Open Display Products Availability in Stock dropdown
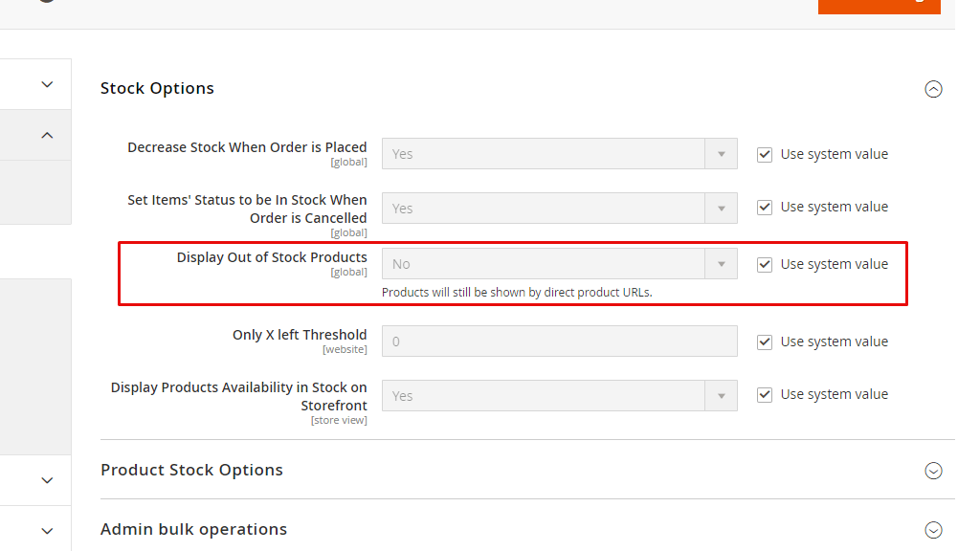Viewport: 980px width, 551px height. (x=559, y=396)
